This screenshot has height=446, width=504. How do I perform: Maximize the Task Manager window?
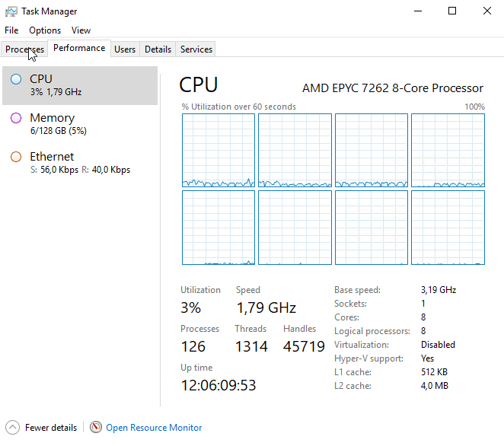click(x=452, y=11)
